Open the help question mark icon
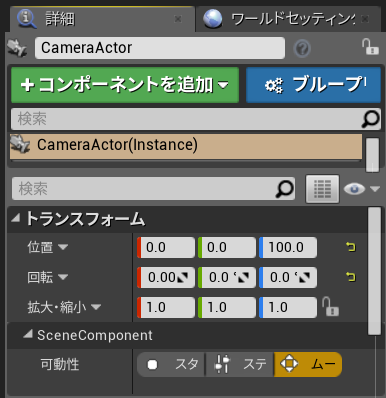The height and width of the screenshot is (398, 386). (x=302, y=49)
